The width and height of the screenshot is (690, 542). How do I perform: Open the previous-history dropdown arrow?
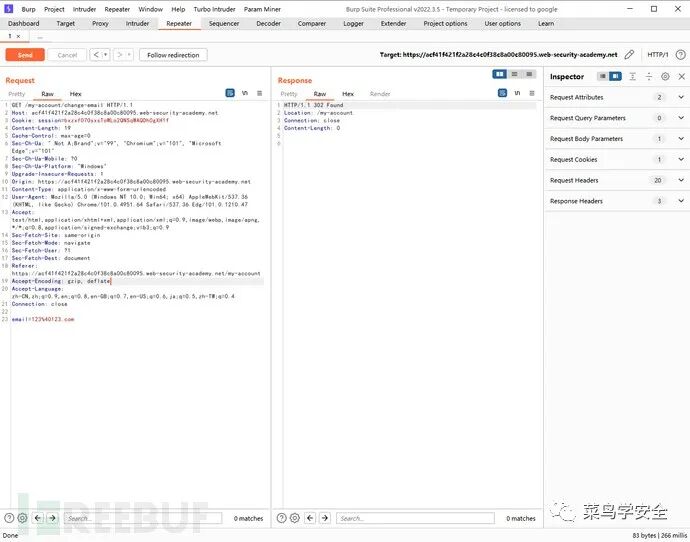[106, 55]
